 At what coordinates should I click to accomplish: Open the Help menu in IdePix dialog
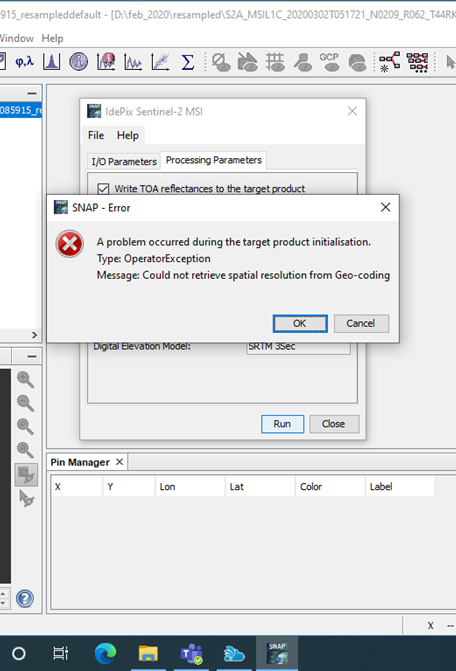[127, 135]
